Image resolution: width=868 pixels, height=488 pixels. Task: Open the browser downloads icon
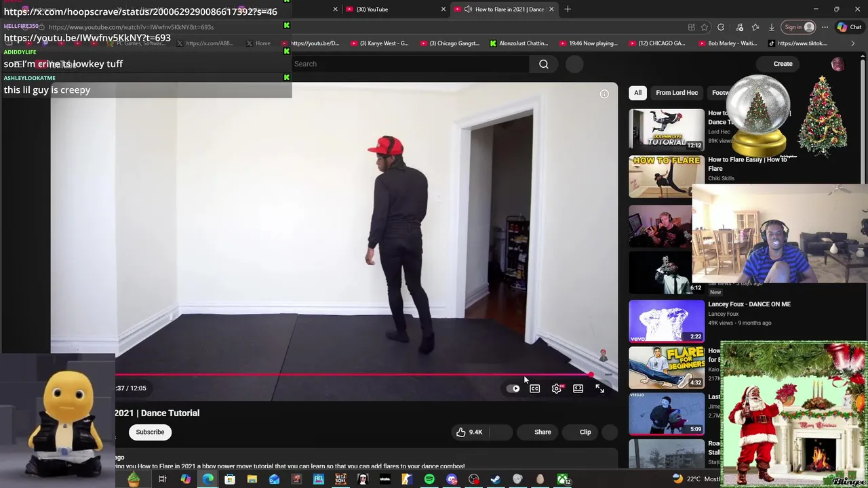[772, 27]
